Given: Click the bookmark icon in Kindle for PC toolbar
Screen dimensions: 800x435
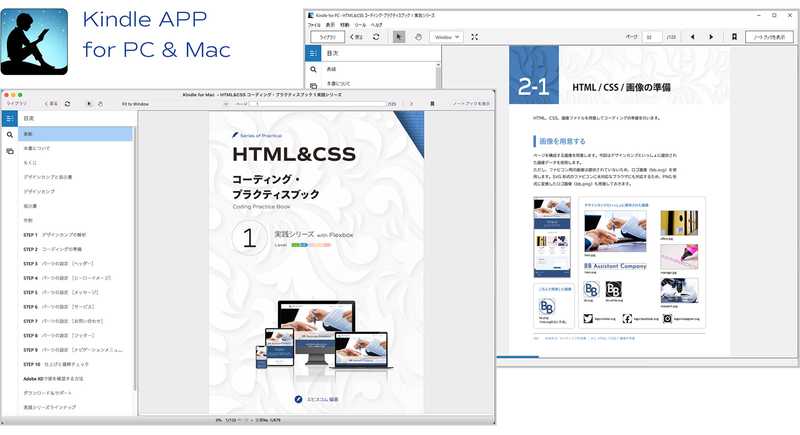Looking at the screenshot, I should (734, 37).
